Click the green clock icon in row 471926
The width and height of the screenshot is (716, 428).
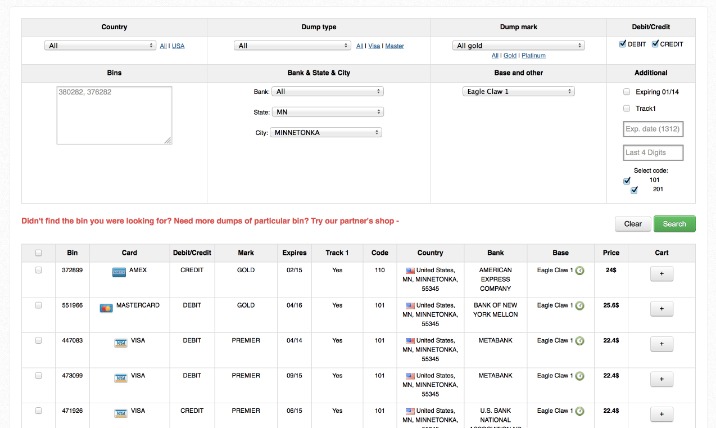click(x=579, y=411)
